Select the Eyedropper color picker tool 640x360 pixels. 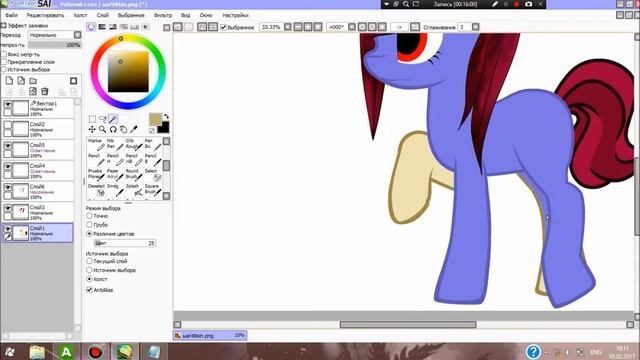point(134,129)
